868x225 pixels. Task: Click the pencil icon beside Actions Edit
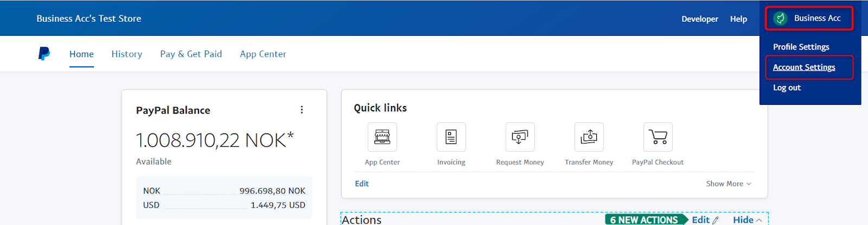pyautogui.click(x=716, y=220)
